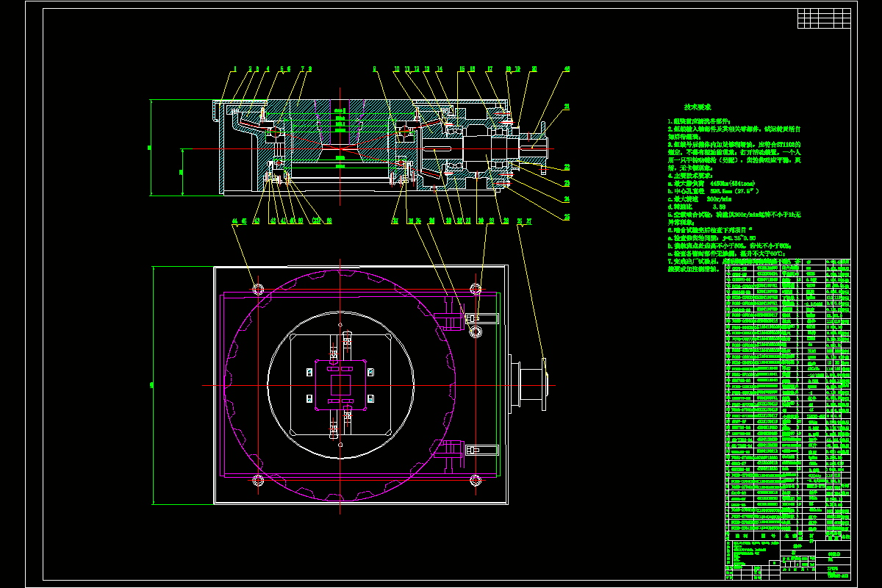Select the square bushing at plan view center
The image size is (882, 588).
point(340,385)
